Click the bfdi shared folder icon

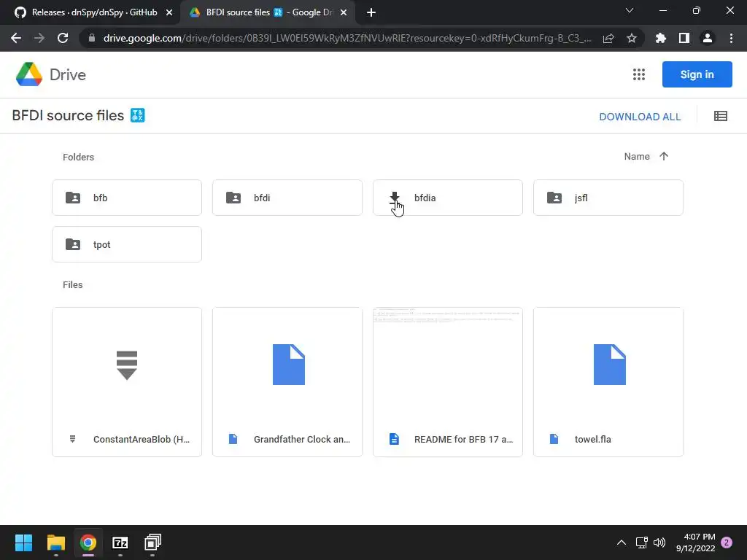[233, 198]
